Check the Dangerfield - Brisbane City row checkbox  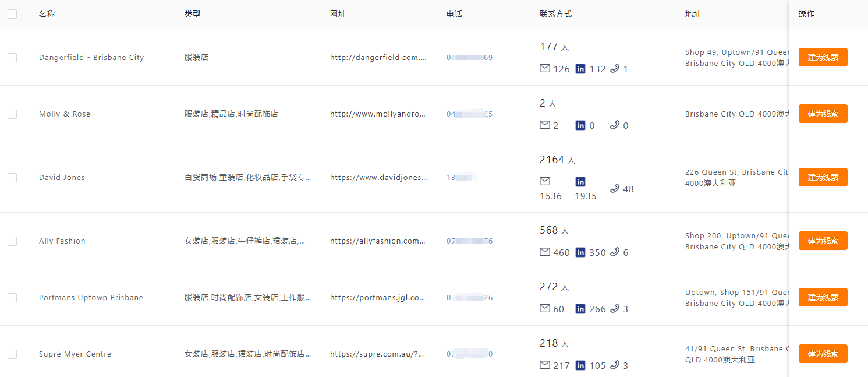point(12,58)
